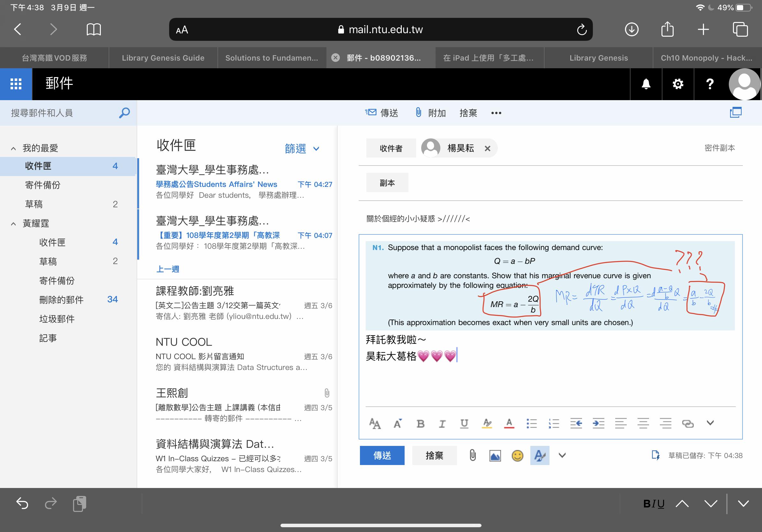Apply numbered list formatting
Image resolution: width=762 pixels, height=532 pixels.
(554, 424)
